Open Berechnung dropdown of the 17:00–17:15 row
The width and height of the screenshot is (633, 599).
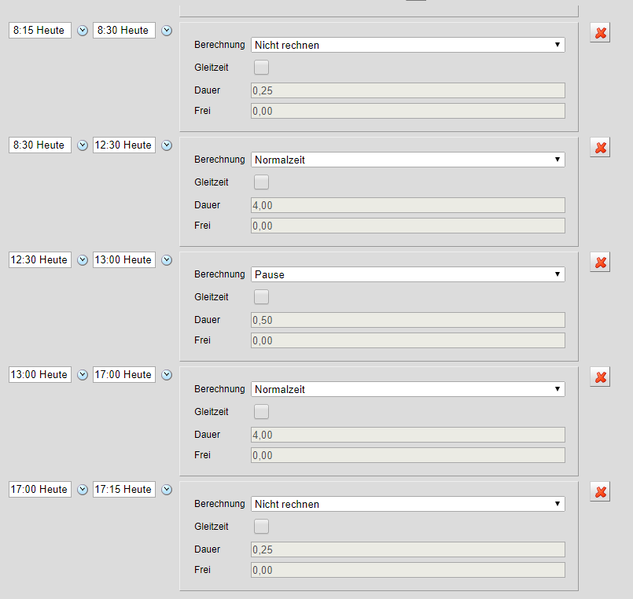point(408,504)
